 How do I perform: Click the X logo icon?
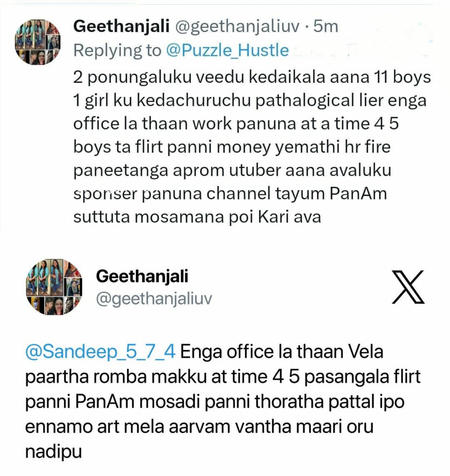[x=408, y=287]
